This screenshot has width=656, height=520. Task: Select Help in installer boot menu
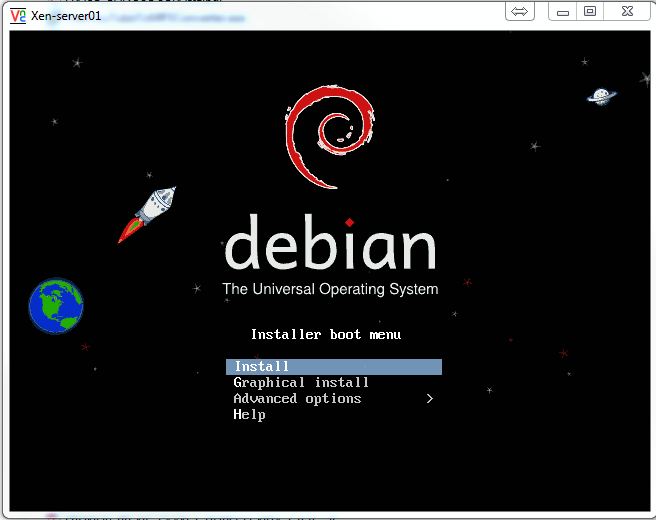[x=249, y=415]
